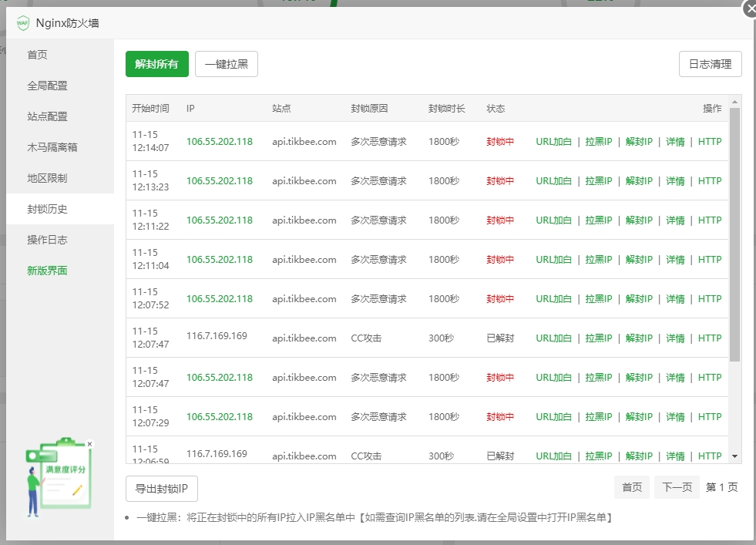The image size is (756, 545).
Task: Click HTTP in the 12:14:07 row
Action: coord(710,142)
